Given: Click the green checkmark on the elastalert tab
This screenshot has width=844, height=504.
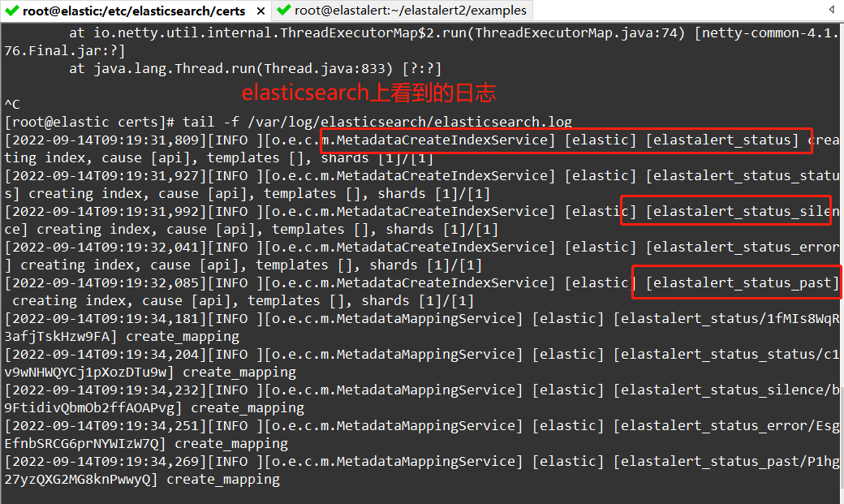Looking at the screenshot, I should point(285,11).
